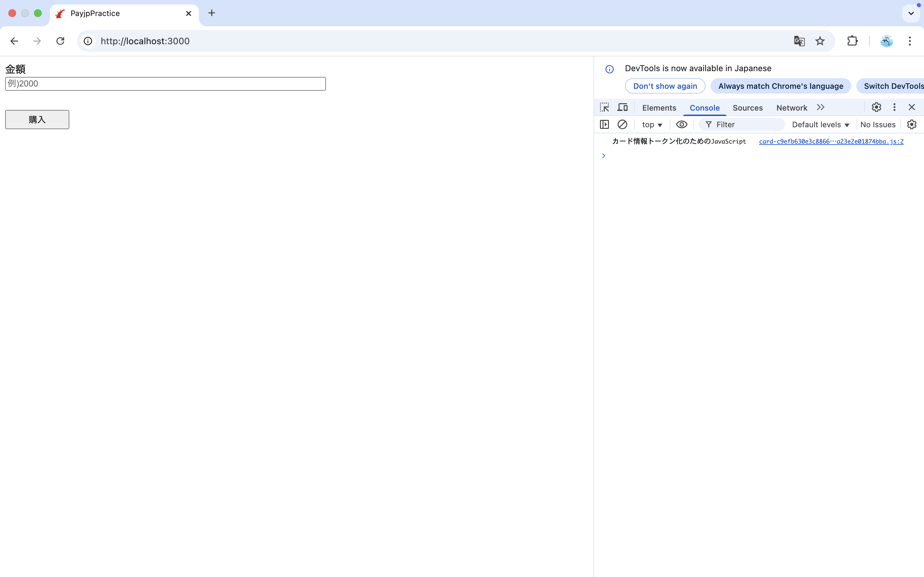Show the console sidebar panel icon

pos(604,124)
